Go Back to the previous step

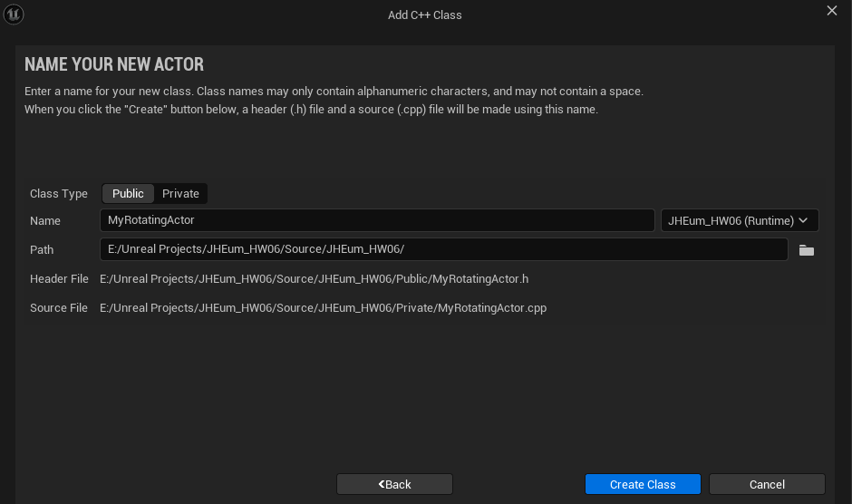point(394,484)
